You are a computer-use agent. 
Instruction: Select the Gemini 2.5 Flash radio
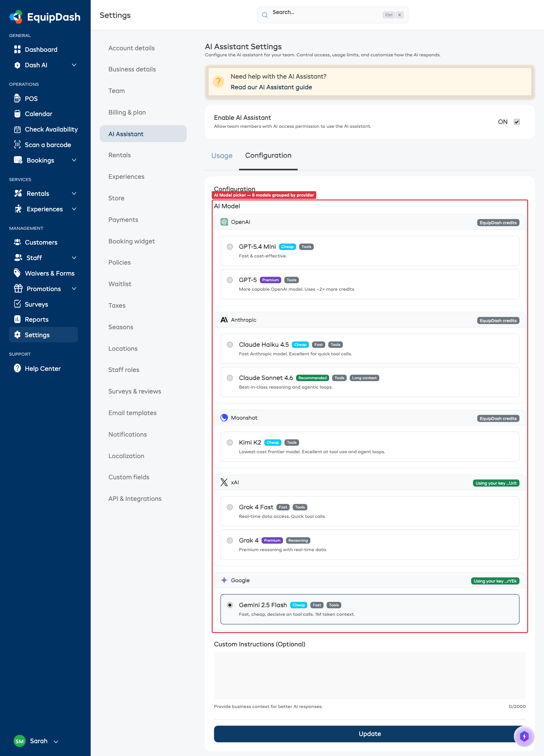pos(230,605)
